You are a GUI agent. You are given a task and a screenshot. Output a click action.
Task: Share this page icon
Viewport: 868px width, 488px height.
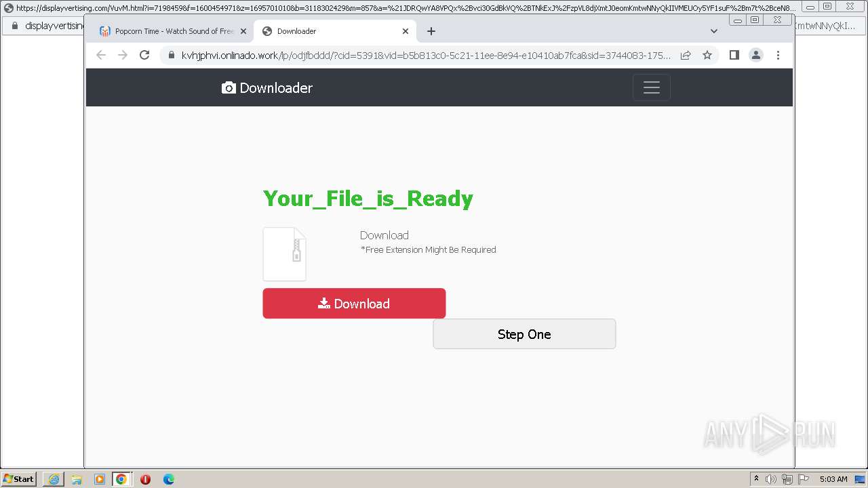[686, 55]
